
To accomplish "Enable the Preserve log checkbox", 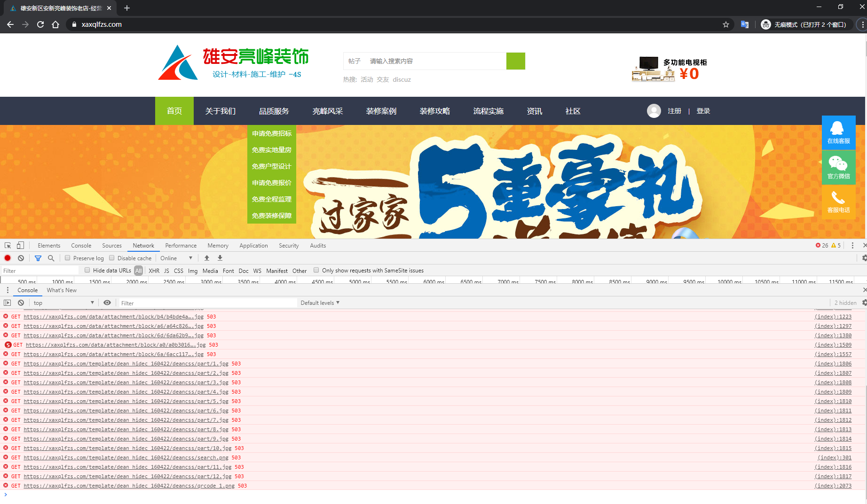I will pyautogui.click(x=68, y=258).
